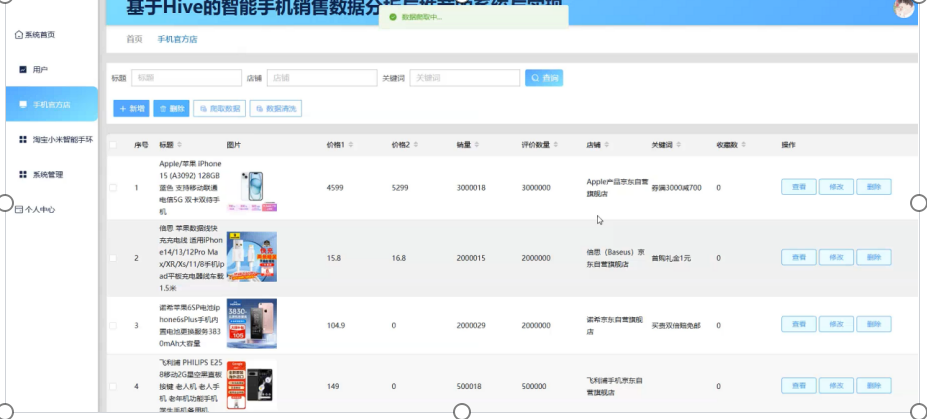
Task: Sort the table by 标题 column
Action: pyautogui.click(x=180, y=145)
